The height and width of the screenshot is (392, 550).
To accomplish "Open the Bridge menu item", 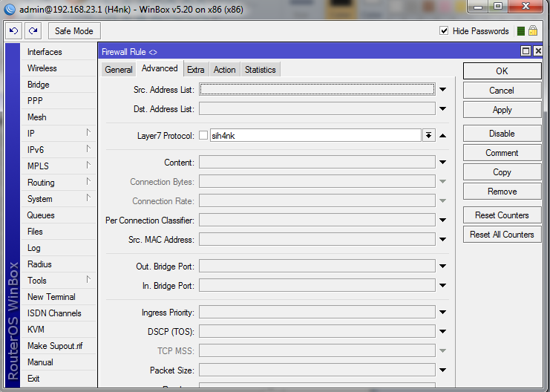I will coord(58,85).
